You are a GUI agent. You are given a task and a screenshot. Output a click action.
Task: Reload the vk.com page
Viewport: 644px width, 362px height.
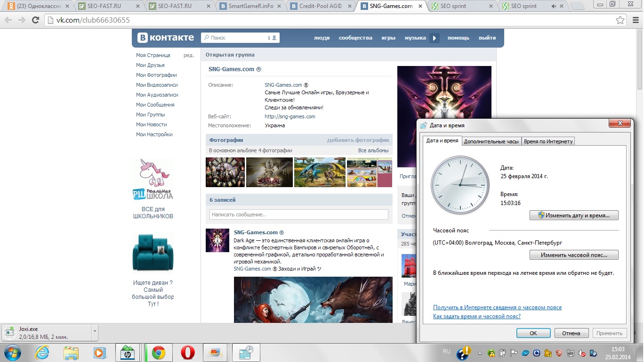click(35, 20)
